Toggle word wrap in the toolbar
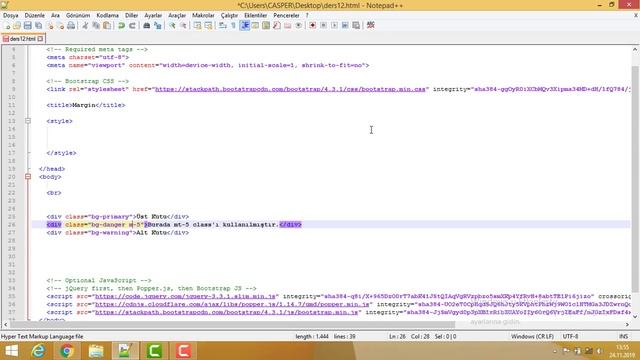Viewport: 640px width, 360px height. click(x=222, y=25)
